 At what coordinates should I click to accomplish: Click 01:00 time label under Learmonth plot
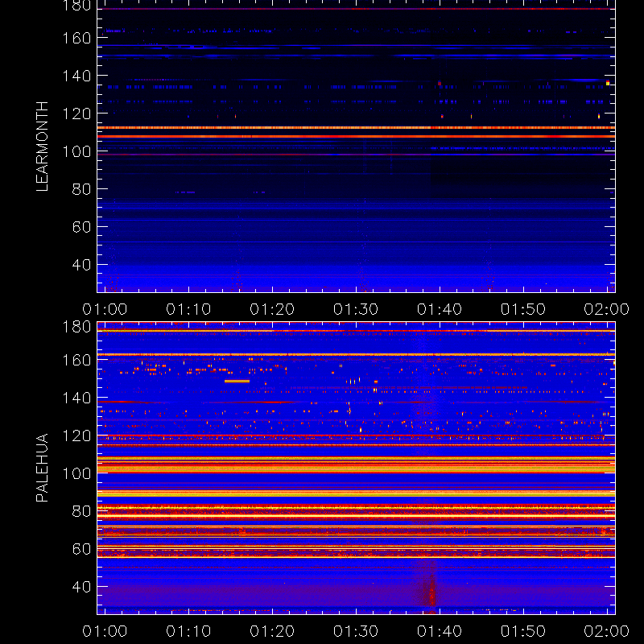click(x=105, y=309)
